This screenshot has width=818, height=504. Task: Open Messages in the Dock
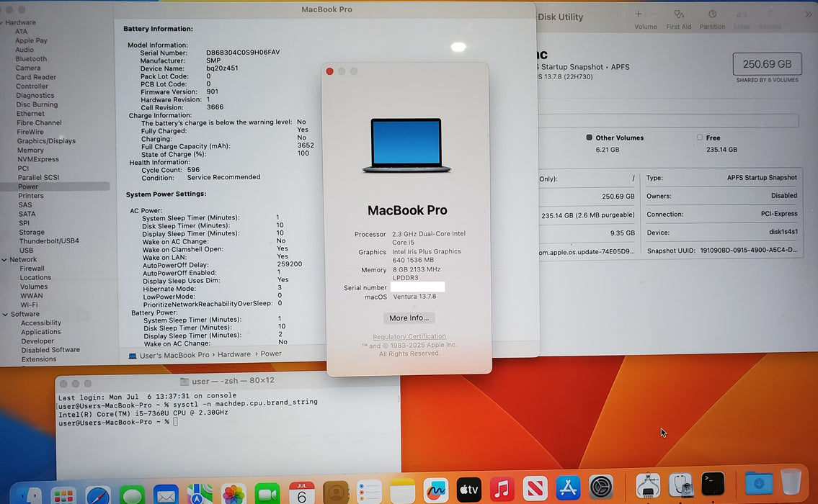point(131,494)
